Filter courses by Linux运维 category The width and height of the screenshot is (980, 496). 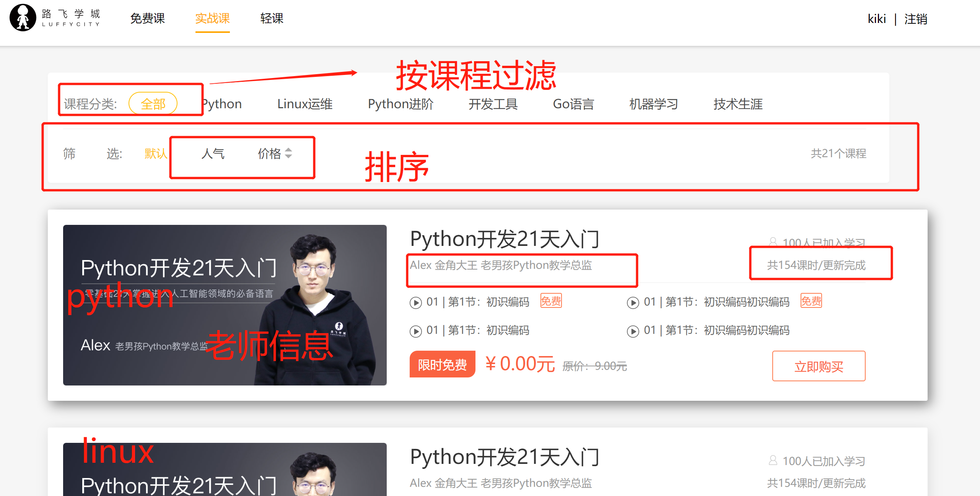305,104
